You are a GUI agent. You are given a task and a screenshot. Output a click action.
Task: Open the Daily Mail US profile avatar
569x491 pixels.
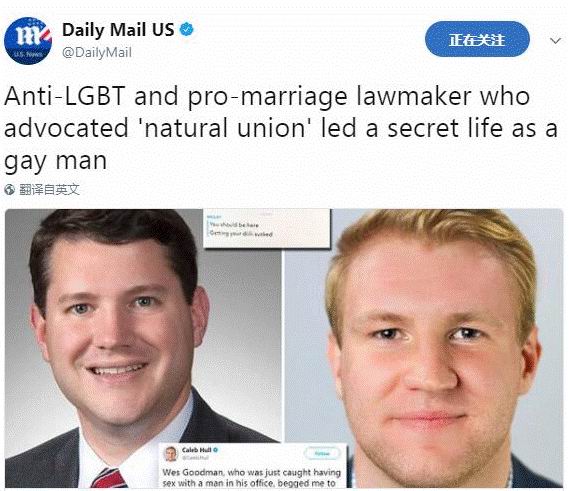point(28,41)
